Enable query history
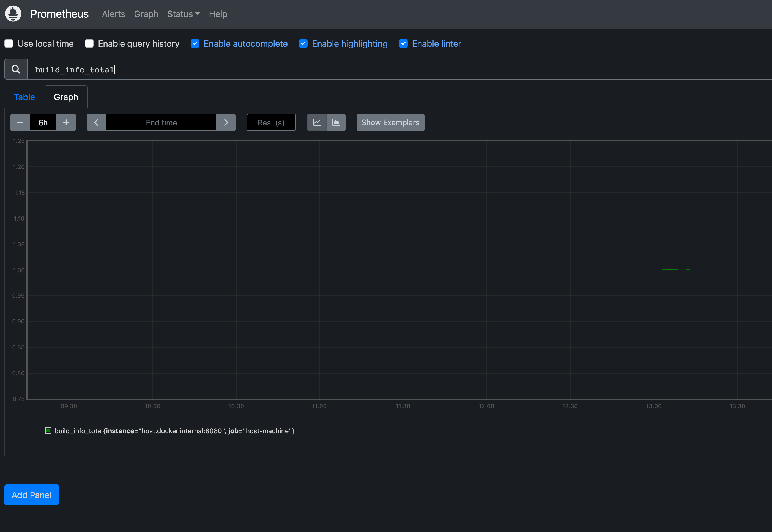The height and width of the screenshot is (532, 772). pyautogui.click(x=89, y=43)
